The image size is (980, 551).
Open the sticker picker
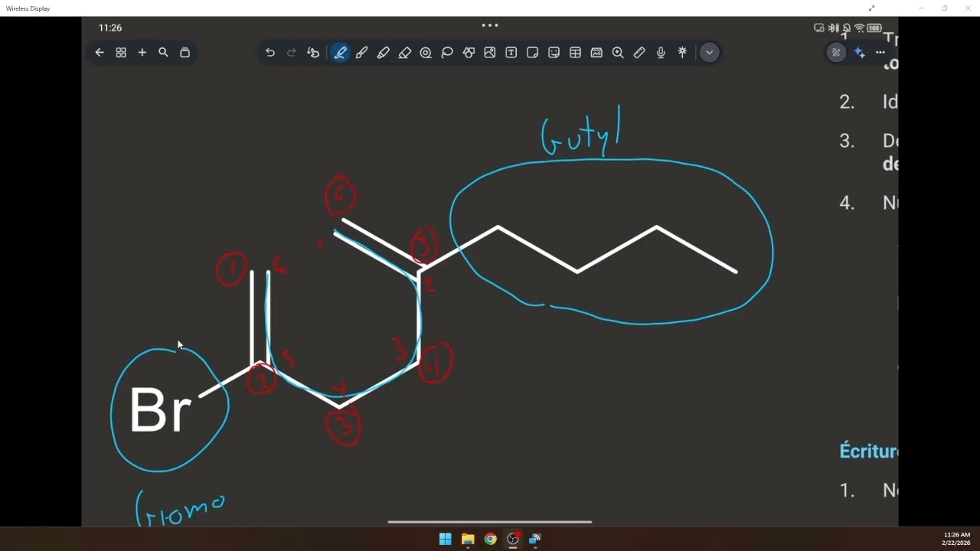pos(554,53)
